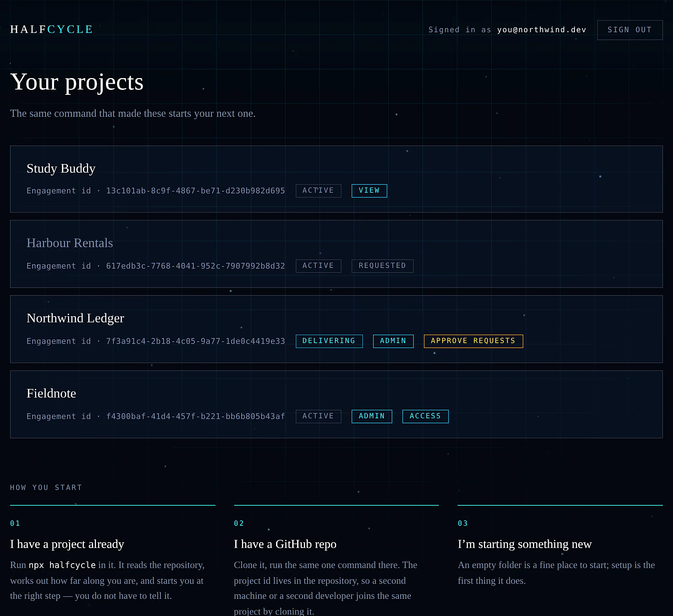
Task: Click 'I have a GitHub repo' heading
Action: pos(285,544)
